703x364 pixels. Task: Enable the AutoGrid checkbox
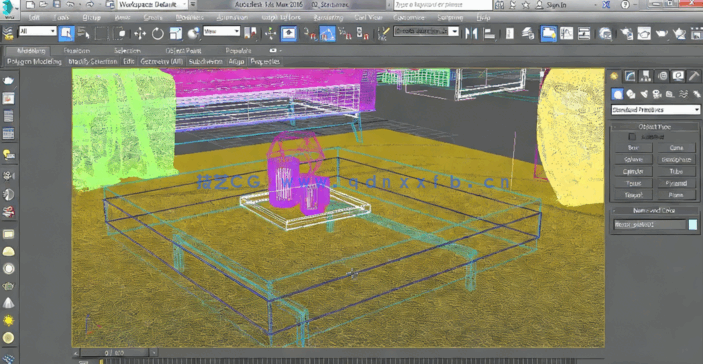(632, 137)
